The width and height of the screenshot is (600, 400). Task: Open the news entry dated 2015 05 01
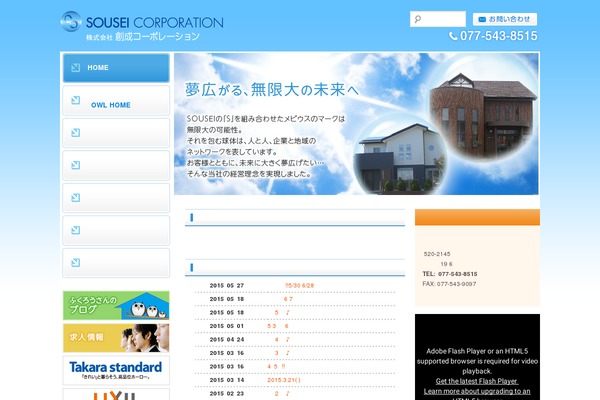click(x=278, y=326)
